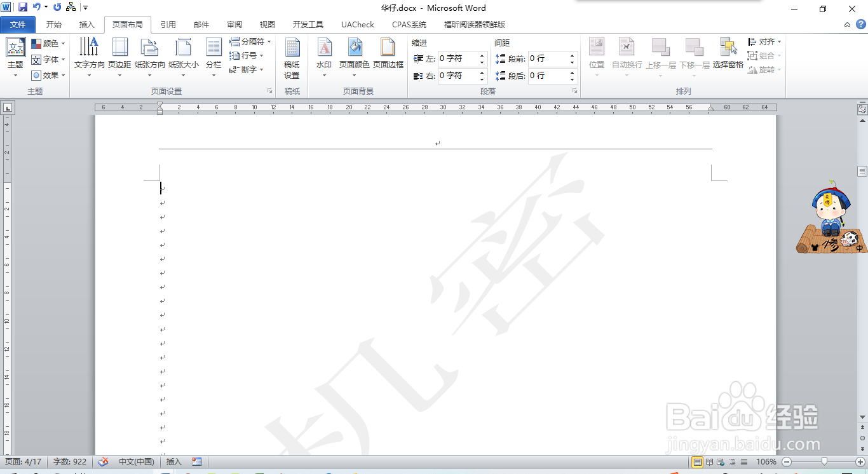Switch to Review (审阅) tab
Screen dimensions: 868x474
pos(234,25)
